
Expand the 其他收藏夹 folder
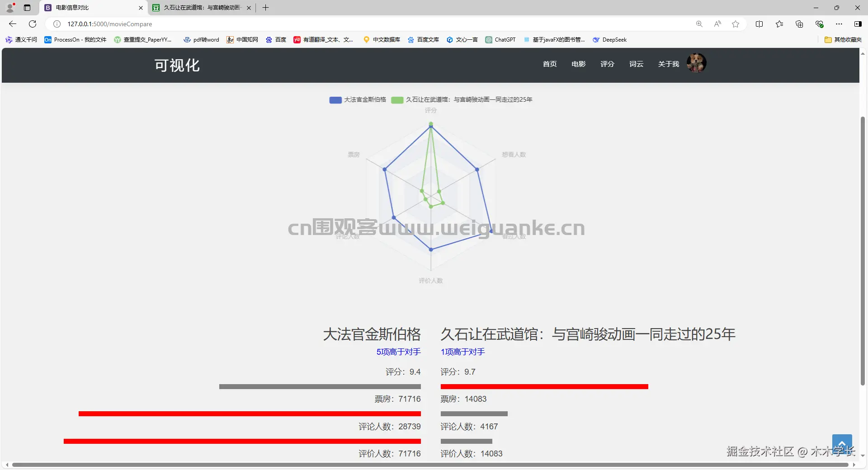[x=843, y=40]
